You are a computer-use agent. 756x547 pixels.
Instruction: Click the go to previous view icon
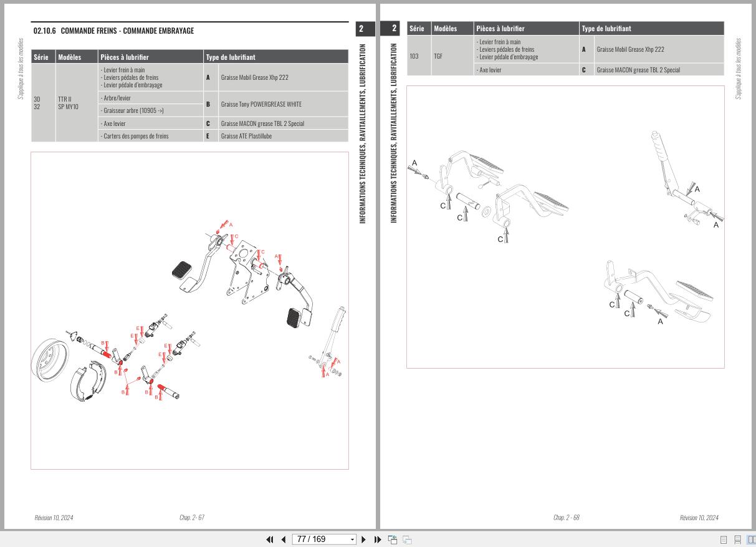coord(393,540)
